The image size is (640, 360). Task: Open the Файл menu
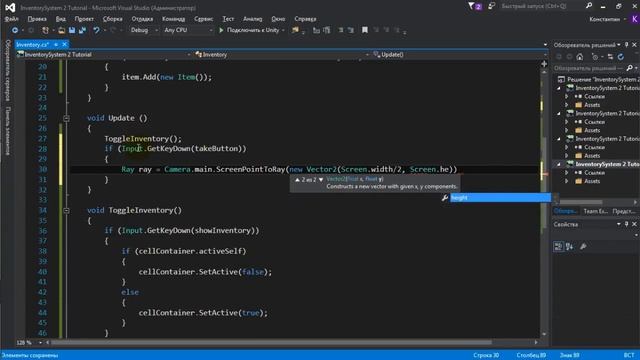11,19
